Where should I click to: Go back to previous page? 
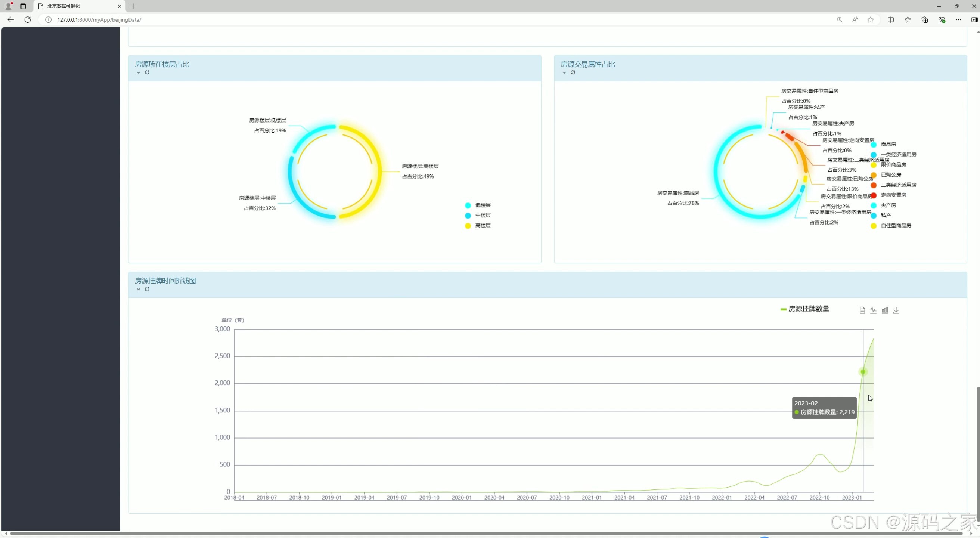(x=11, y=20)
